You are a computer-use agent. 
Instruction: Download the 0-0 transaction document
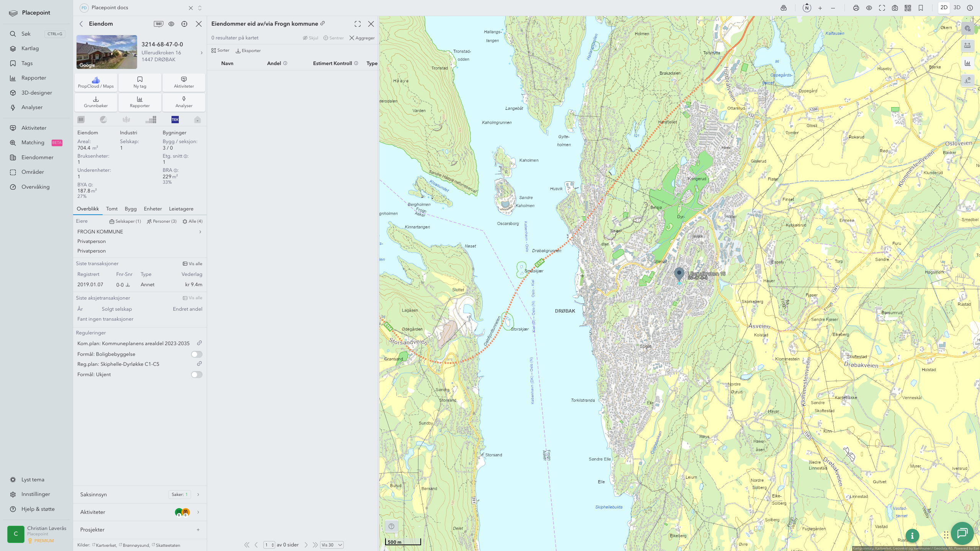coord(128,285)
